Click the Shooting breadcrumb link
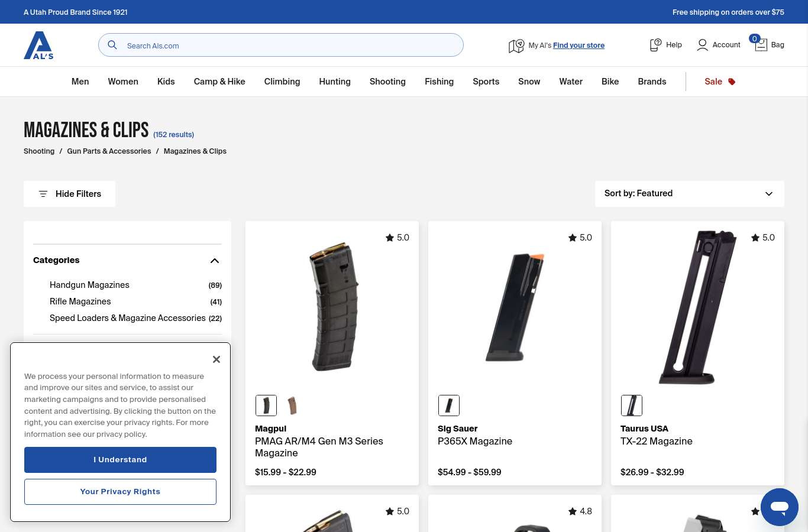This screenshot has width=808, height=532. 39,151
